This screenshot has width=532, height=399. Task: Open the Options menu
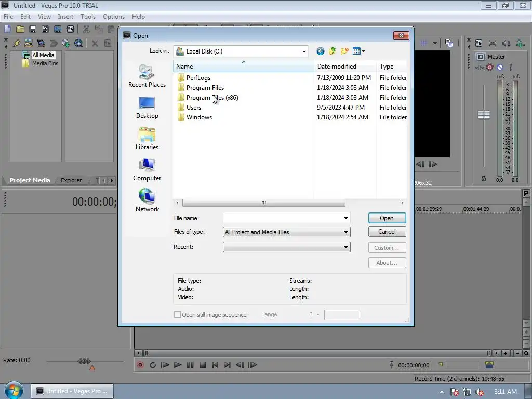[x=114, y=16]
